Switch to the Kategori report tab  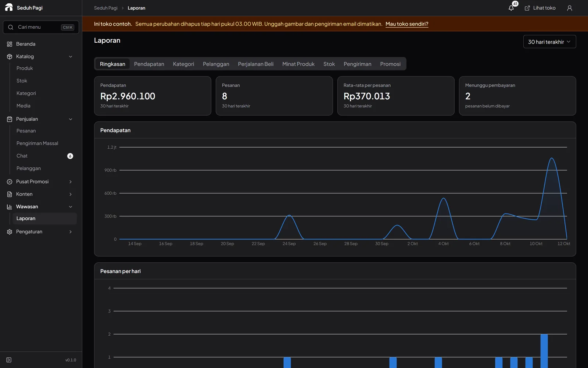pos(183,64)
